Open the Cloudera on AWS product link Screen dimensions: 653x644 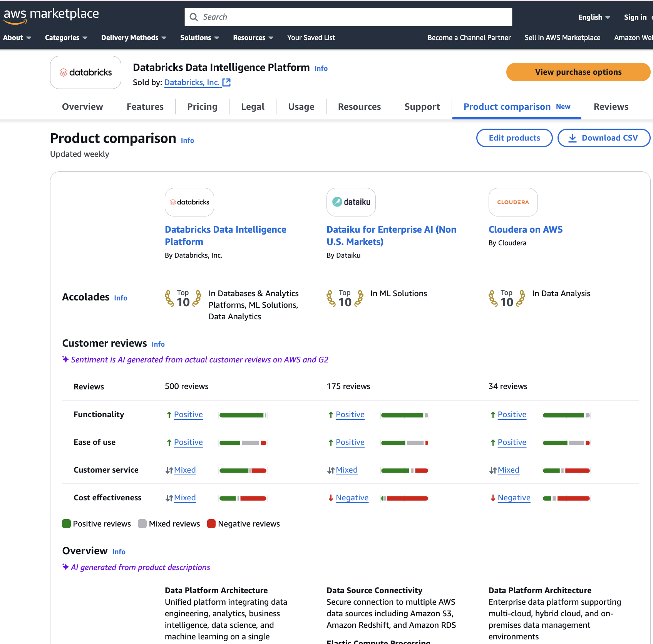coord(525,230)
